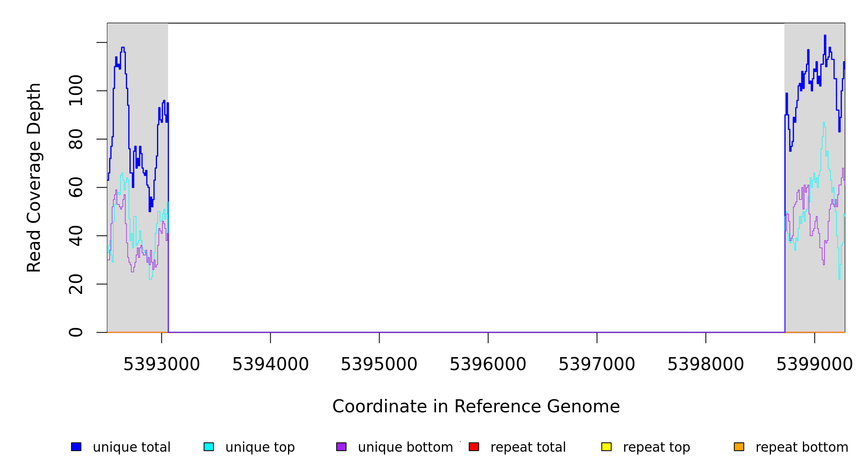Click the red "repeat total" legend swatch
Screen dimensions: 868x473
[474, 447]
